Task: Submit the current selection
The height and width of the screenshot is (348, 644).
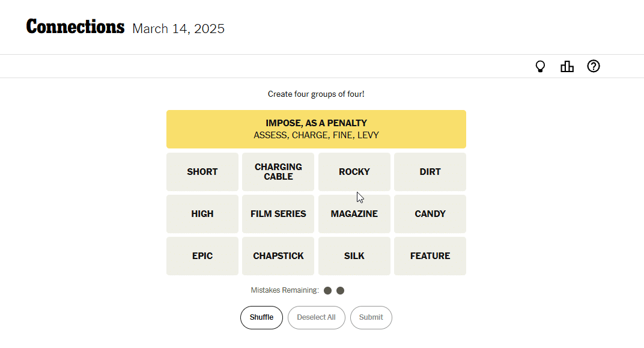Action: [371, 317]
